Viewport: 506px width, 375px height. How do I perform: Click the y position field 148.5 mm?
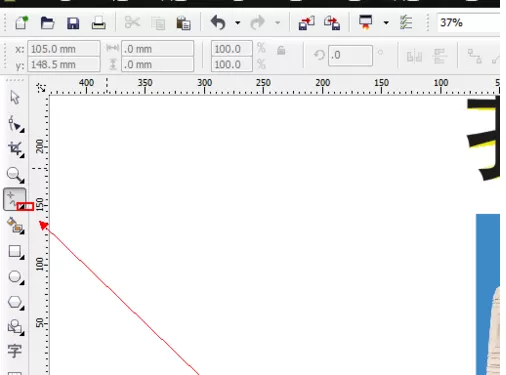64,64
